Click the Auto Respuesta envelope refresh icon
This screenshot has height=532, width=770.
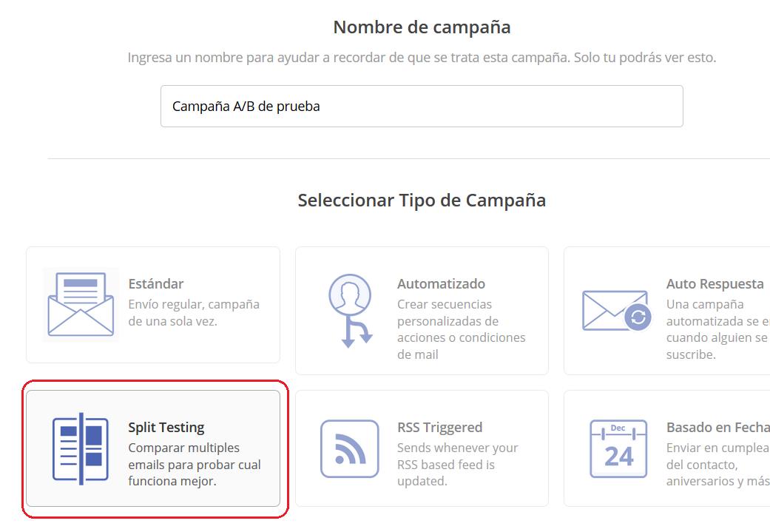click(x=615, y=310)
